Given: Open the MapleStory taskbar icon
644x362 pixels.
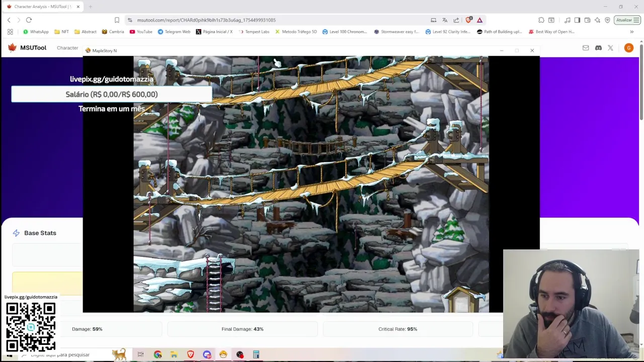Looking at the screenshot, I should click(x=223, y=355).
